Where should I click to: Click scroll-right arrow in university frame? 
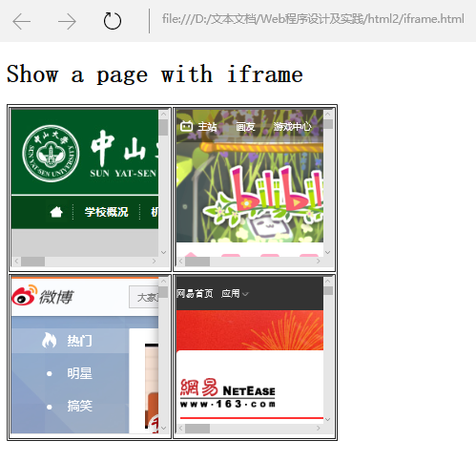pyautogui.click(x=155, y=262)
